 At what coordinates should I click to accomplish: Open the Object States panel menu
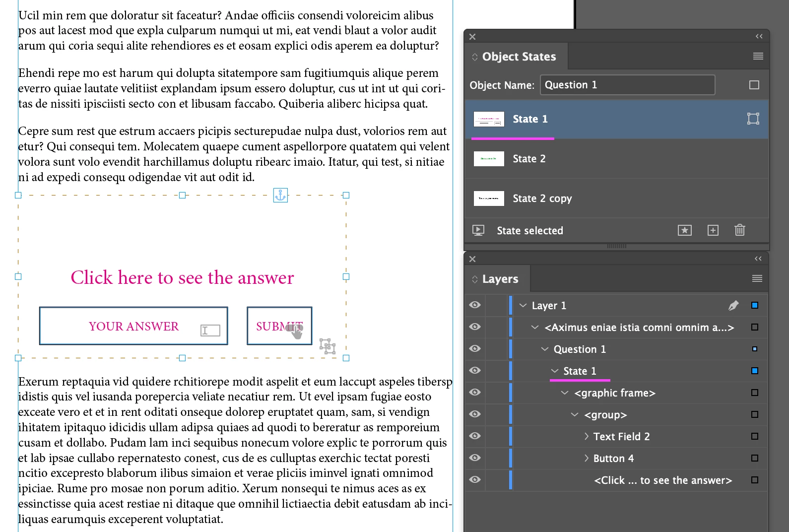(x=758, y=56)
